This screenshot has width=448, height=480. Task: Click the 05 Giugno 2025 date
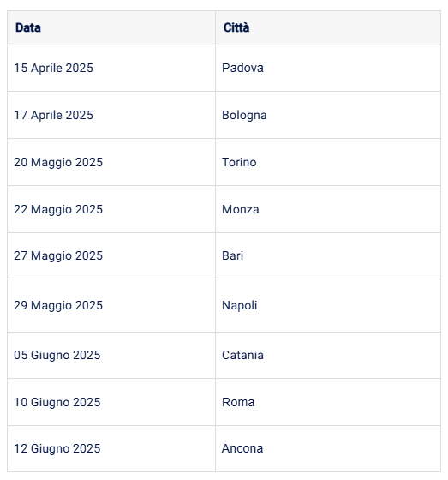57,356
